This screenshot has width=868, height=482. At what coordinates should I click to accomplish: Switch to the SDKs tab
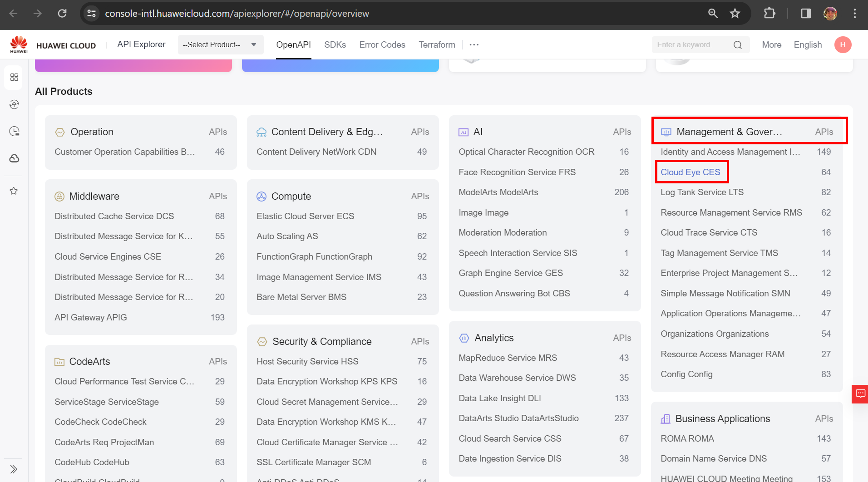click(x=335, y=44)
